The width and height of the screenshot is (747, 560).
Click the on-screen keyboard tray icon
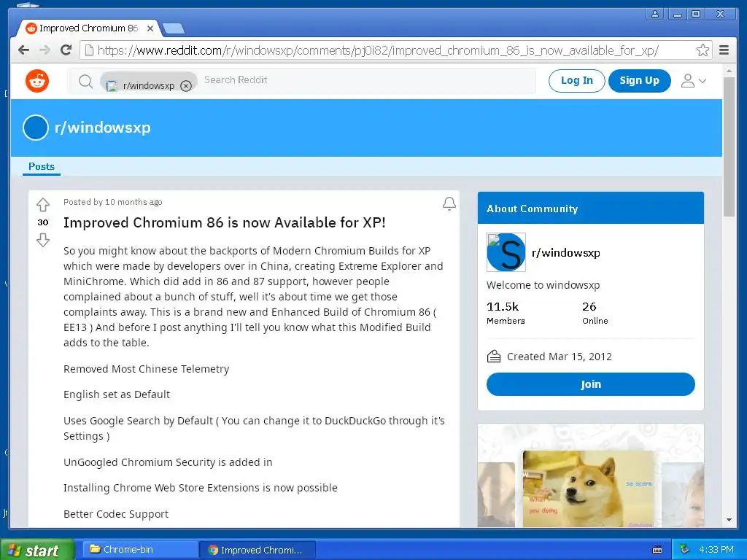(657, 550)
